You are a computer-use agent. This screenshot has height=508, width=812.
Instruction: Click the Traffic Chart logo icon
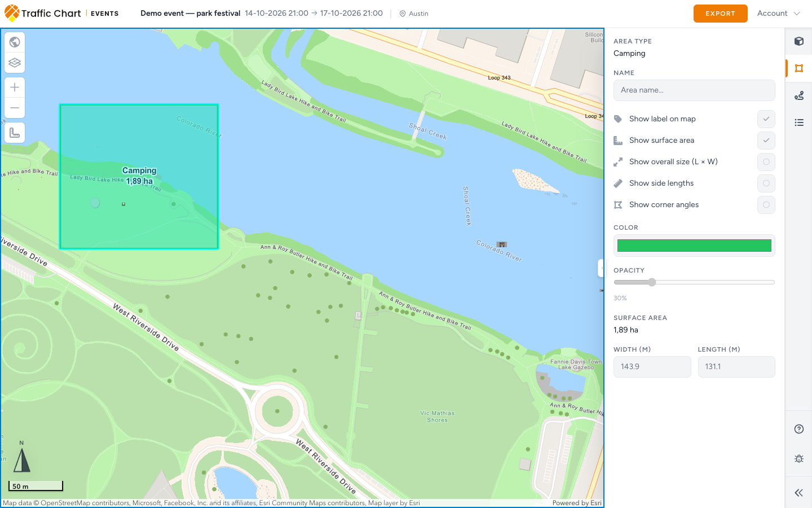12,13
